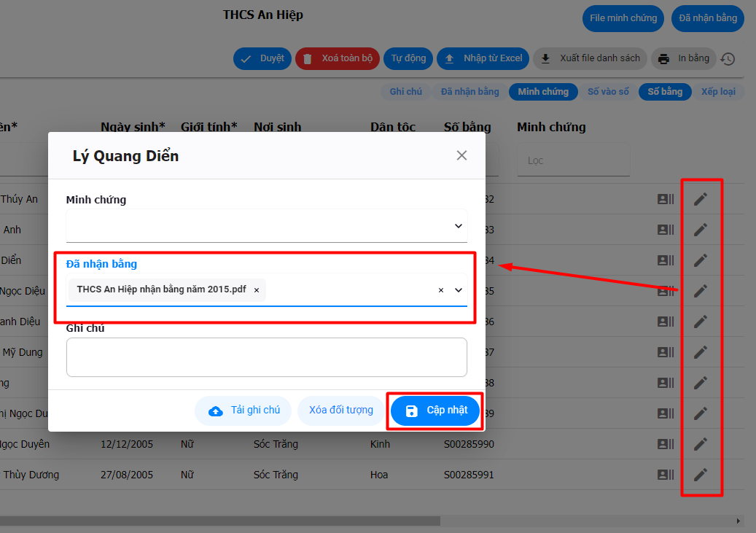Click into the Ghi chú text area
This screenshot has height=533, width=756.
[266, 357]
